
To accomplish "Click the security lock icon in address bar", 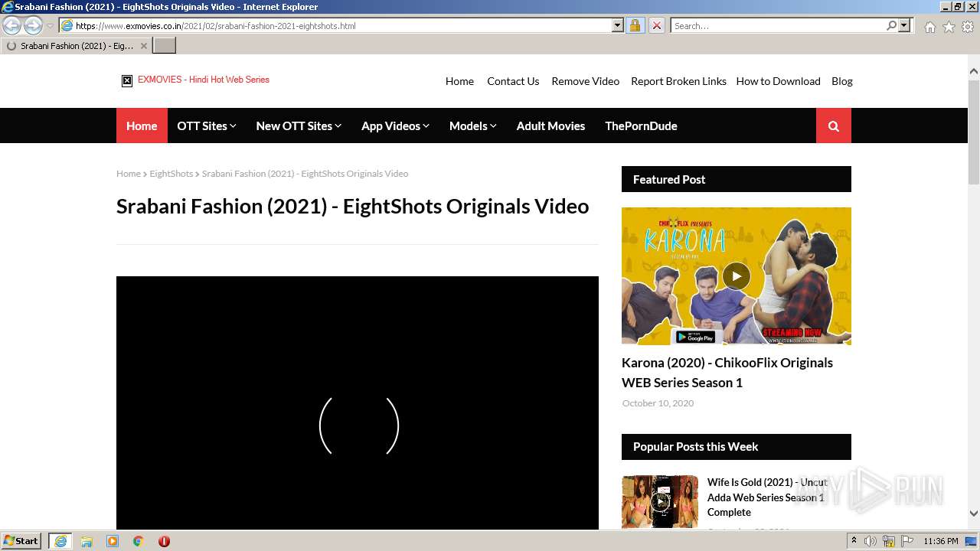I will (635, 25).
